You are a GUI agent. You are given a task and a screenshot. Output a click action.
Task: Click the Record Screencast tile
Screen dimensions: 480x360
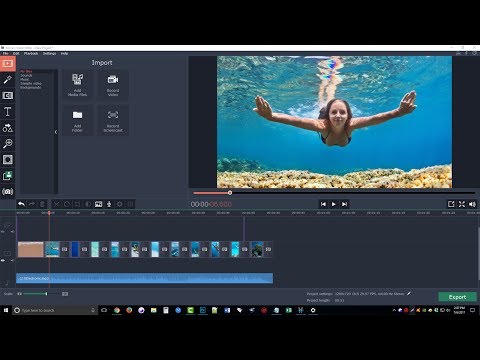113,120
